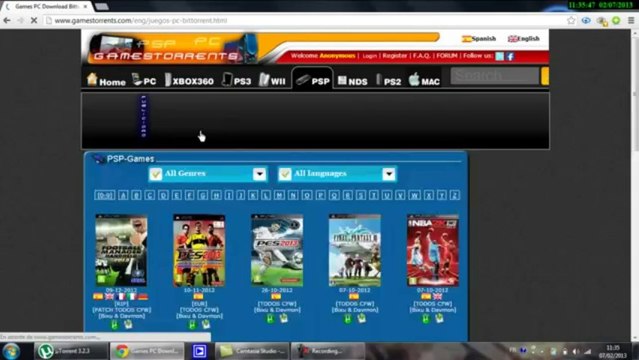The height and width of the screenshot is (360, 639).
Task: Click notepad icon under Final Fantasy III
Action: [x=361, y=318]
